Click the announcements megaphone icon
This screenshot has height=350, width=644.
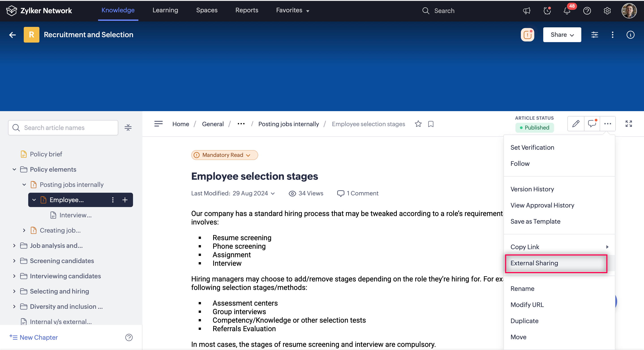pos(526,11)
